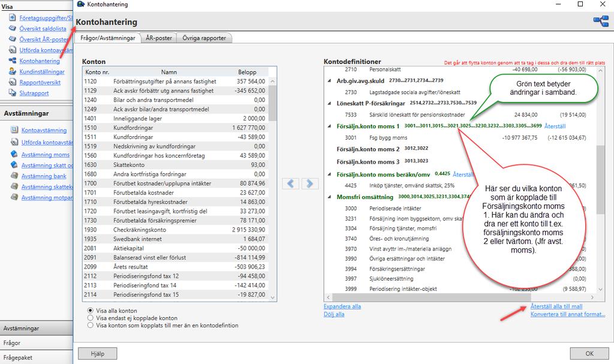The image size is (614, 364).
Task: Click the Namn column header
Action: pos(168,72)
